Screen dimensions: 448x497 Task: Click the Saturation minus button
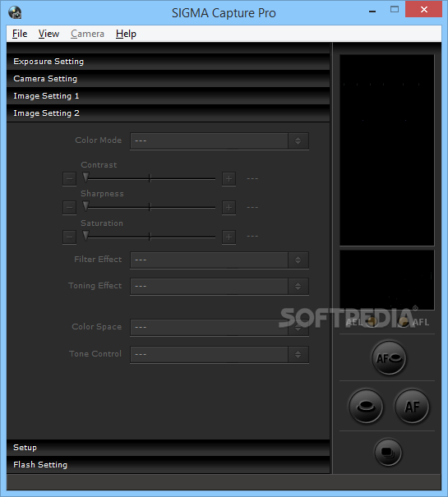[x=70, y=237]
